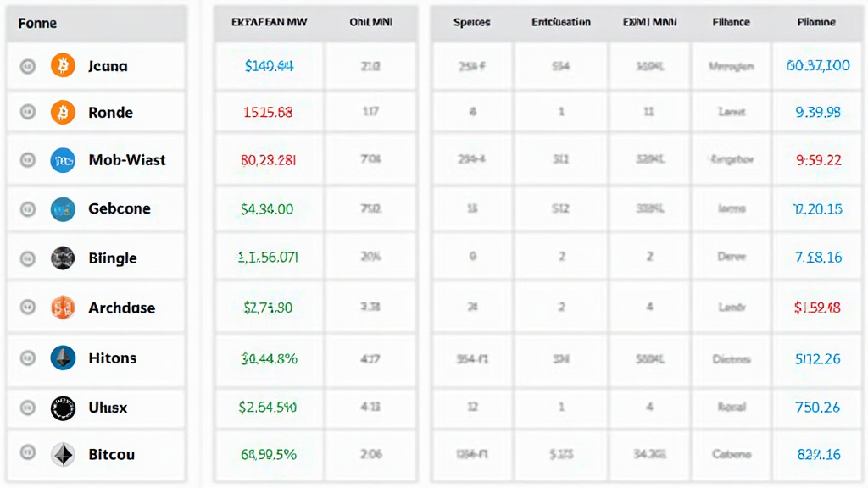
Task: Sort by the Plibnine column header
Action: pos(816,22)
